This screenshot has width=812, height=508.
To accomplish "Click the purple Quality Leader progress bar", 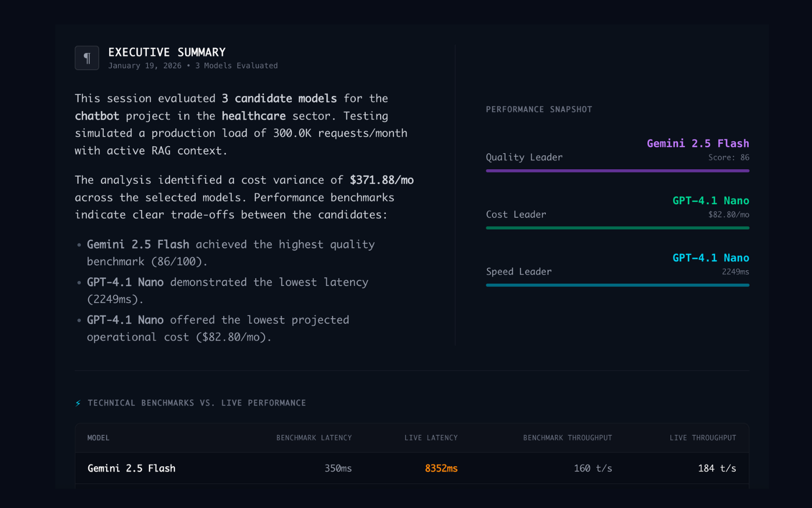I will click(617, 171).
